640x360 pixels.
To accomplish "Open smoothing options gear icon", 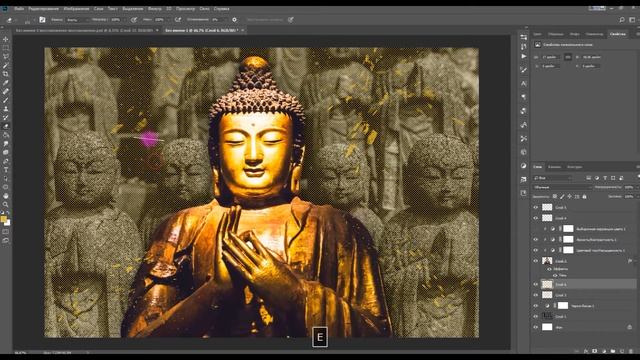I will click(x=234, y=20).
